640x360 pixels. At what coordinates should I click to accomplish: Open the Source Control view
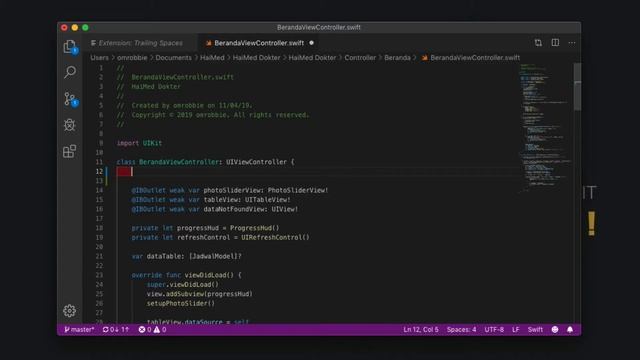(x=69, y=99)
